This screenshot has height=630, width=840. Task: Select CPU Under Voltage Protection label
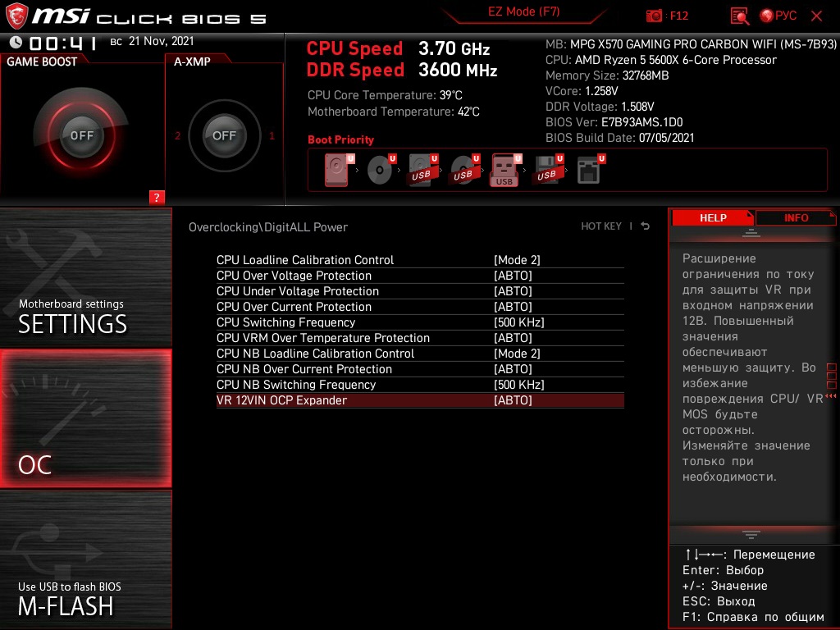(x=297, y=291)
